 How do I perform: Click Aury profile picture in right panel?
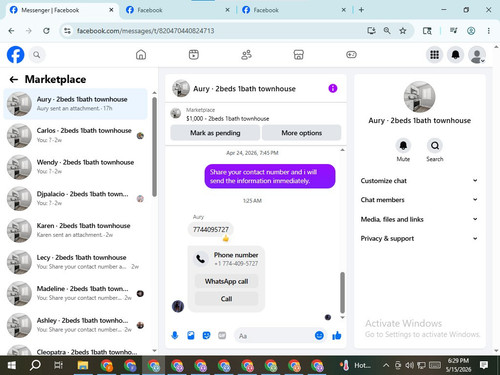419,97
